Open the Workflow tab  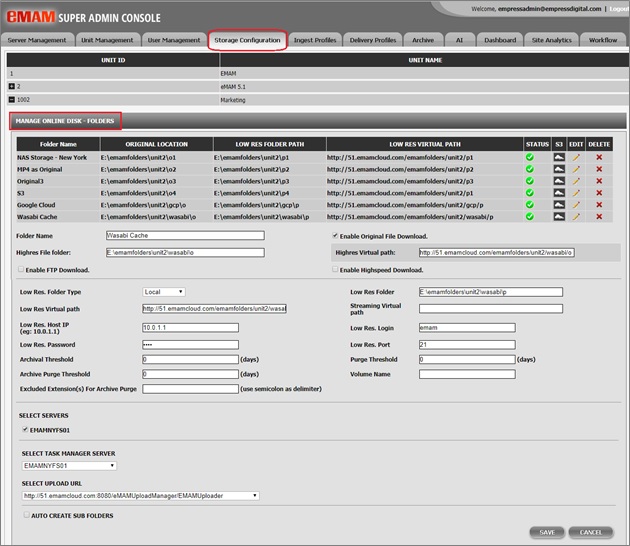[x=603, y=40]
